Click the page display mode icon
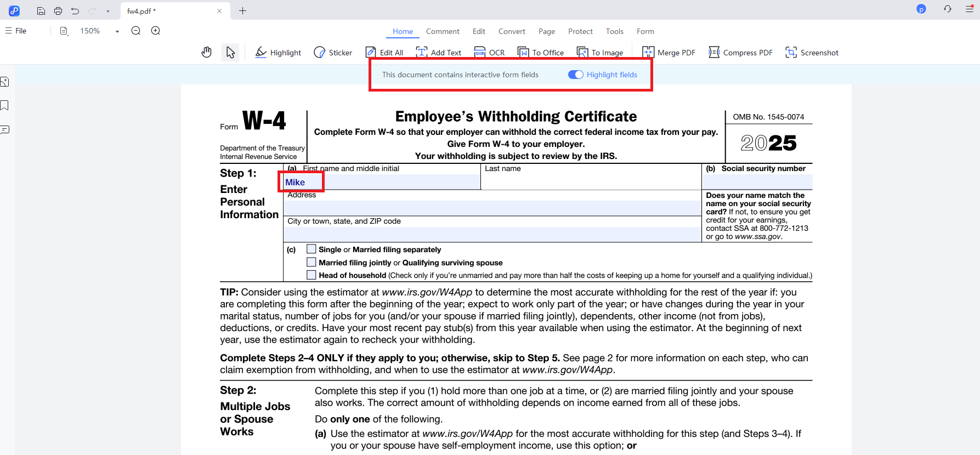Image resolution: width=980 pixels, height=455 pixels. (x=64, y=31)
